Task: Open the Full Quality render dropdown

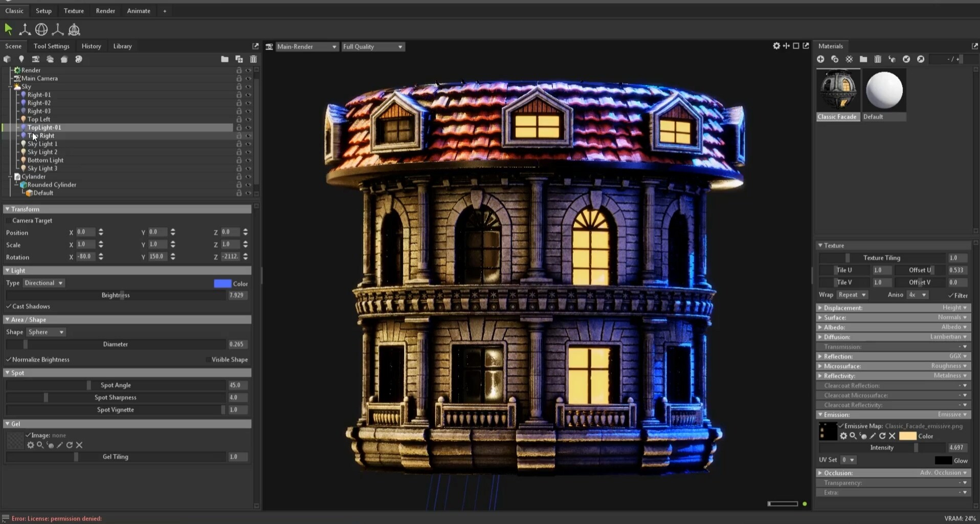Action: [373, 47]
